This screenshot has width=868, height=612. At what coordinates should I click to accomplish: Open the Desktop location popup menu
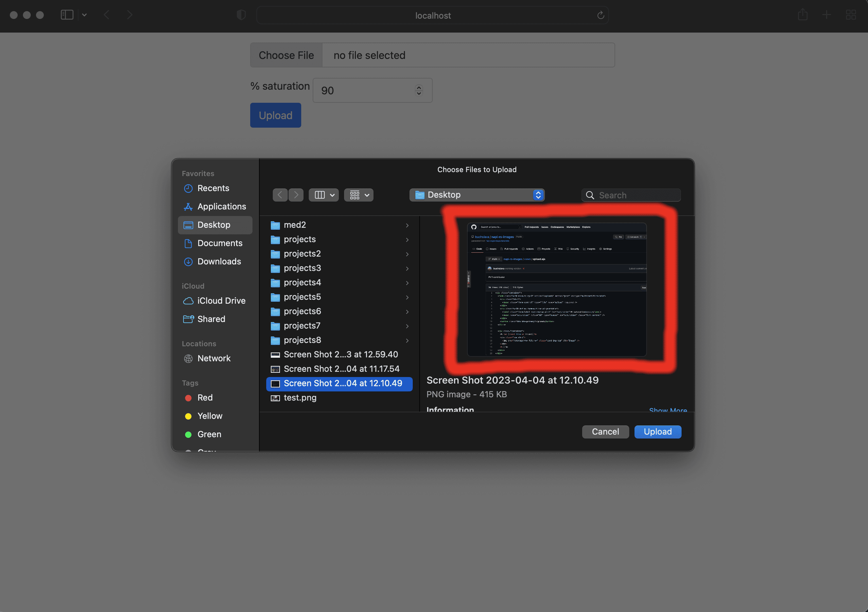pyautogui.click(x=477, y=195)
